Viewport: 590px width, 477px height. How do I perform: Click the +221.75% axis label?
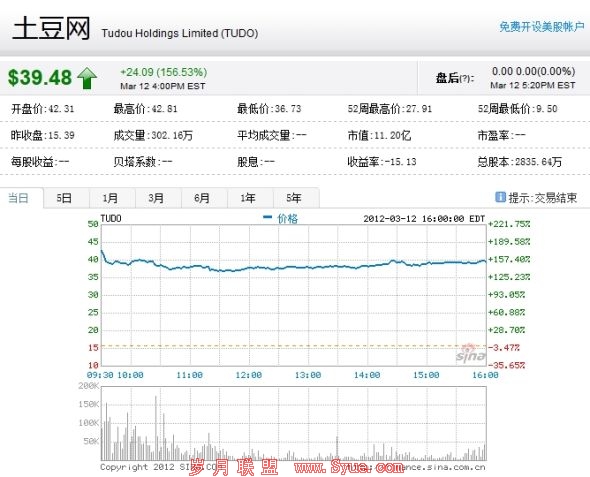coord(509,224)
